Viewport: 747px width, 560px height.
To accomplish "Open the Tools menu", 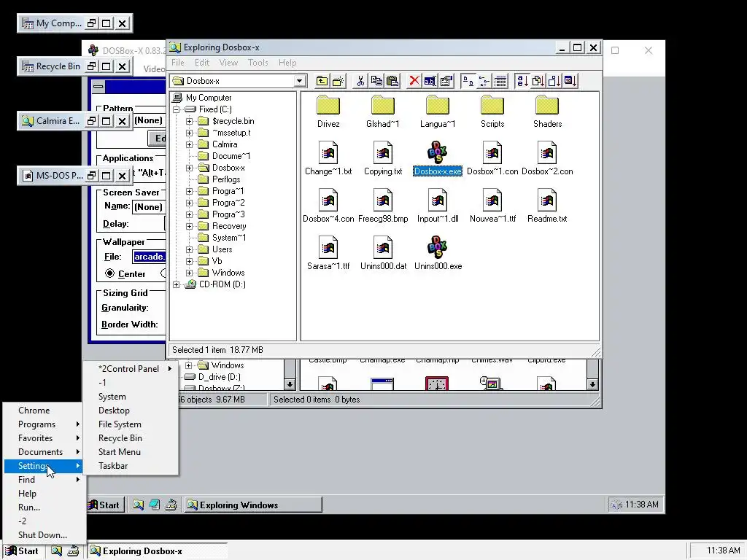I will click(x=258, y=63).
